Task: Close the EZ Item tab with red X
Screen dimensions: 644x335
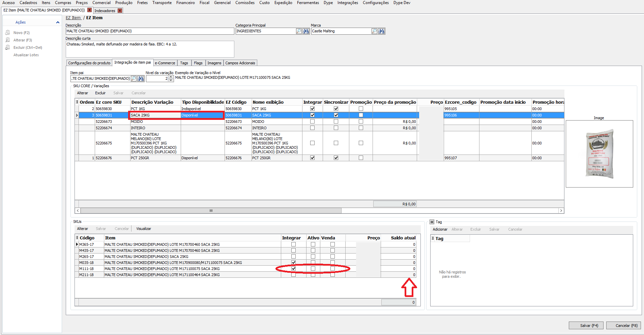Action: [x=90, y=10]
